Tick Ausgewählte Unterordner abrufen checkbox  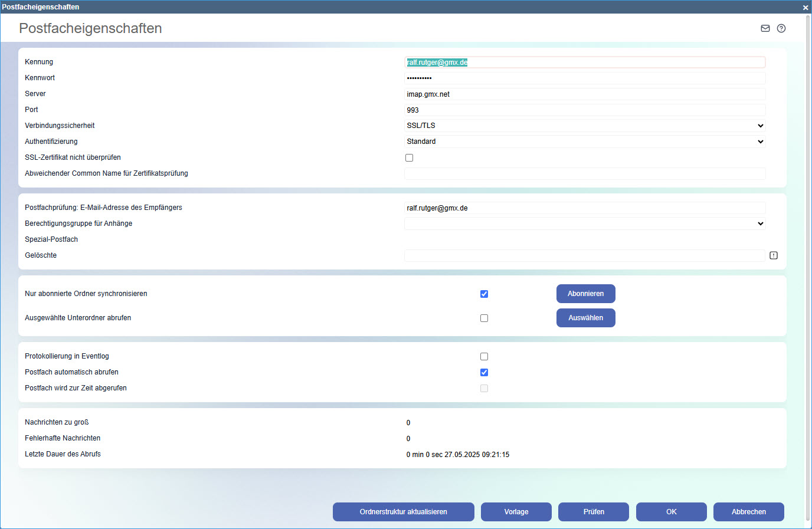[x=484, y=318]
